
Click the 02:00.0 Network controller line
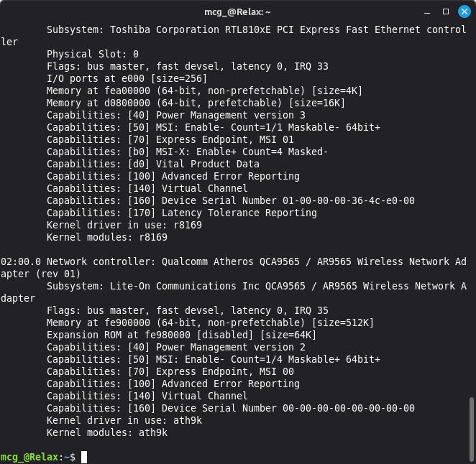tap(234, 267)
